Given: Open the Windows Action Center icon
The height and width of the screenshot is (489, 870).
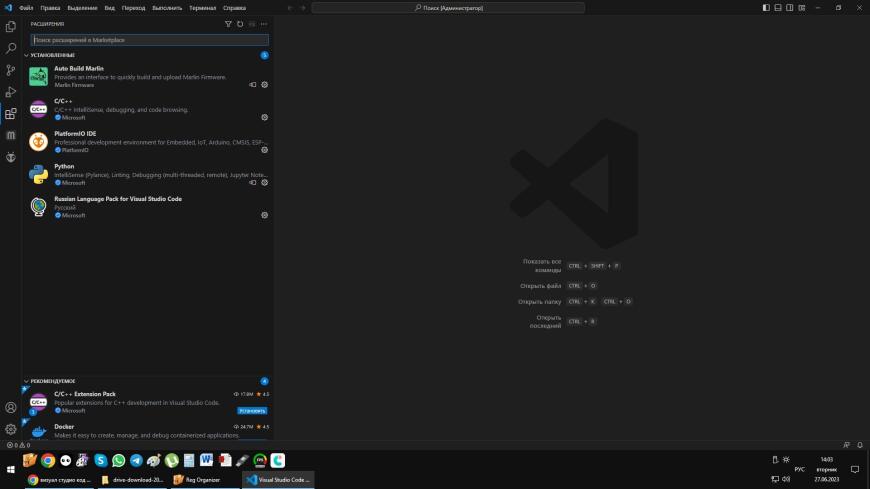Looking at the screenshot, I should click(855, 469).
